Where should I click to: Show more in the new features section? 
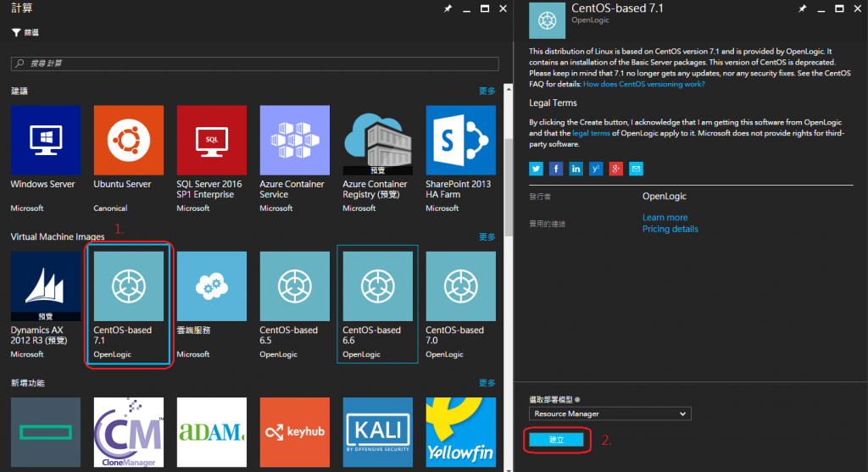point(487,383)
